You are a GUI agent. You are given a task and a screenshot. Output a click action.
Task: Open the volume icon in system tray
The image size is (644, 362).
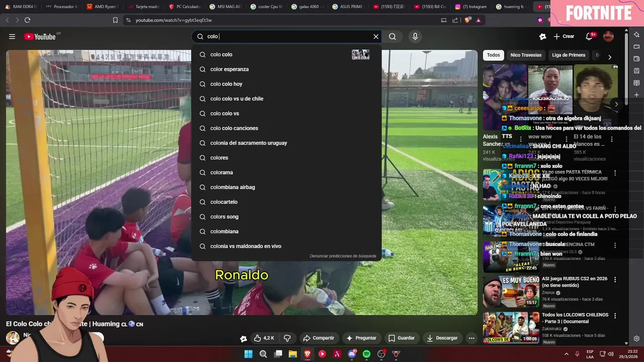point(611,354)
